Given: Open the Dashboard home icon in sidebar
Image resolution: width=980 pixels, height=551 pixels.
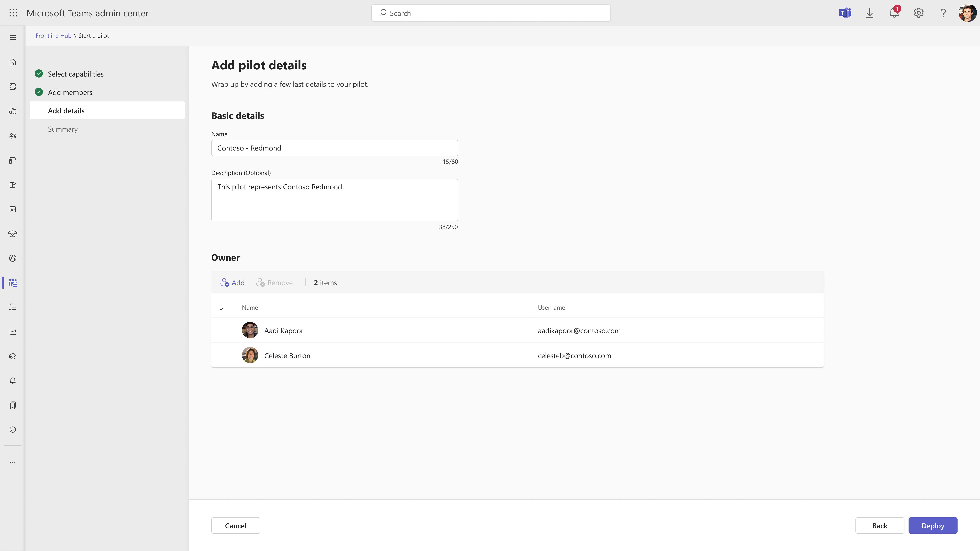Looking at the screenshot, I should [x=13, y=62].
